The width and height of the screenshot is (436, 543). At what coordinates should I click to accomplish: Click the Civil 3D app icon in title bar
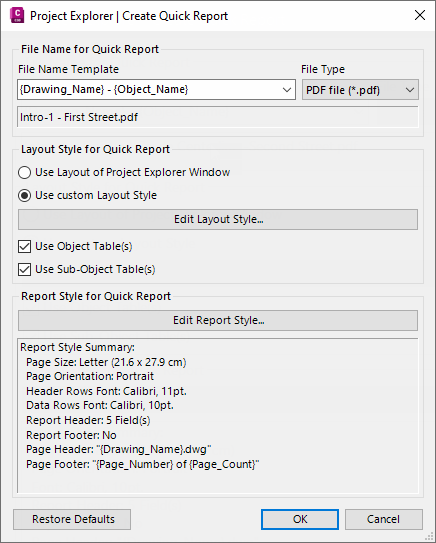17,16
